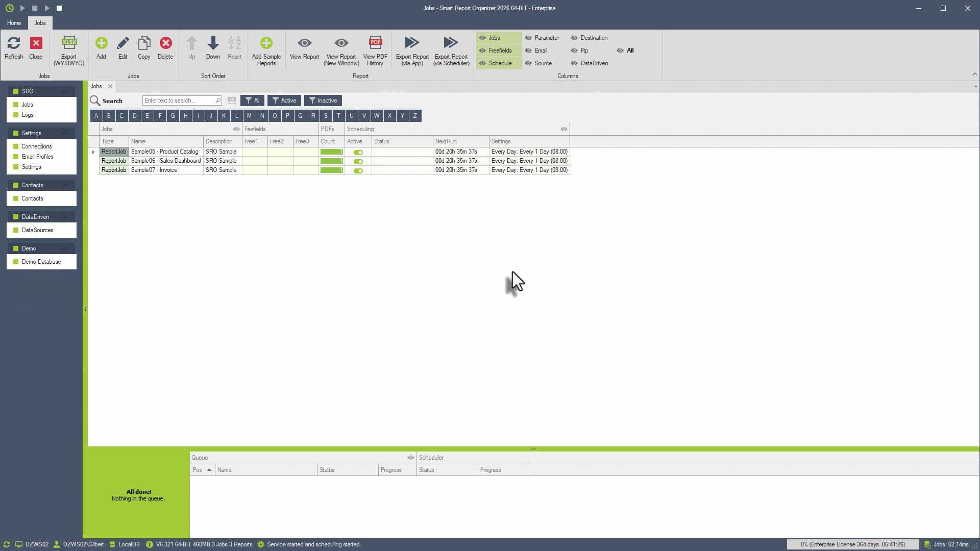
Task: Click the clock icon in title bar
Action: pyautogui.click(x=10, y=8)
